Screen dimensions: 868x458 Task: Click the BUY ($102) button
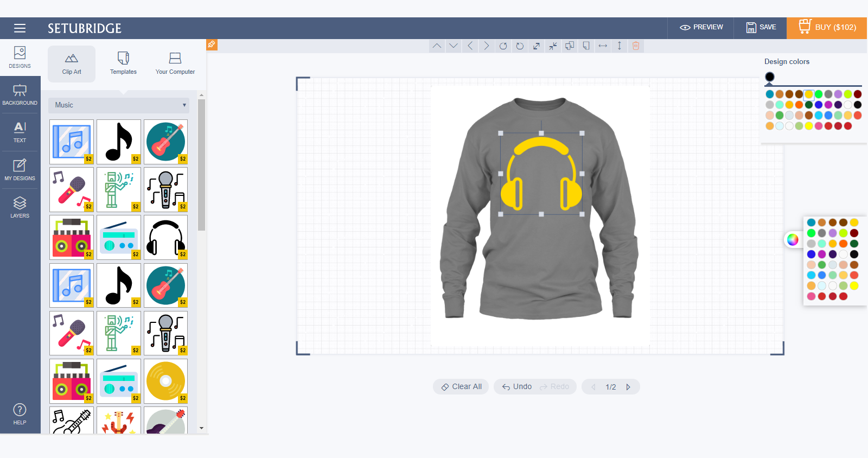click(827, 28)
